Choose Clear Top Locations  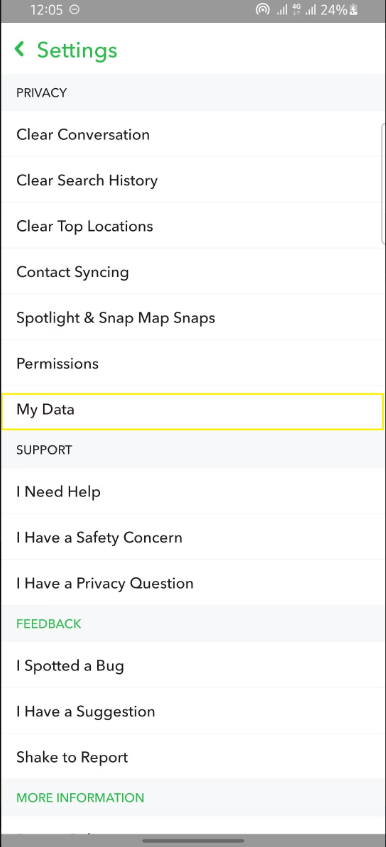pos(192,226)
